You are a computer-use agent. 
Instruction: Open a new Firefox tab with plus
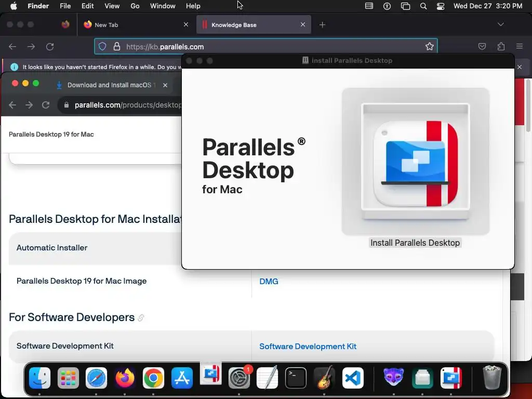pos(322,24)
